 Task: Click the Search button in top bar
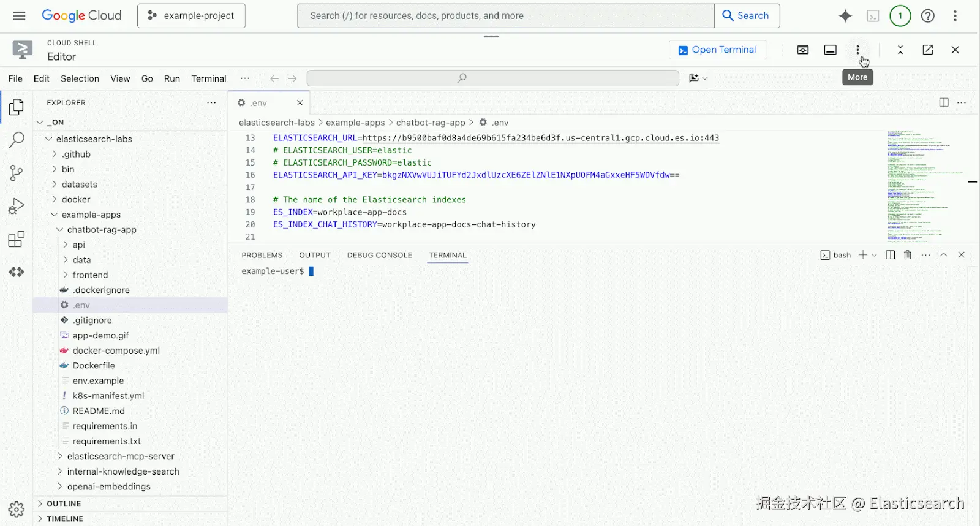click(747, 16)
